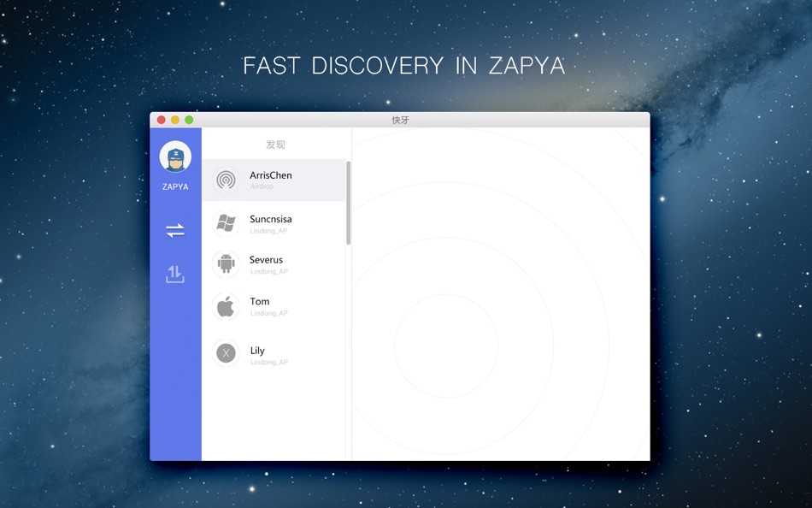Select Lily device name
812x508 pixels.
tap(257, 351)
